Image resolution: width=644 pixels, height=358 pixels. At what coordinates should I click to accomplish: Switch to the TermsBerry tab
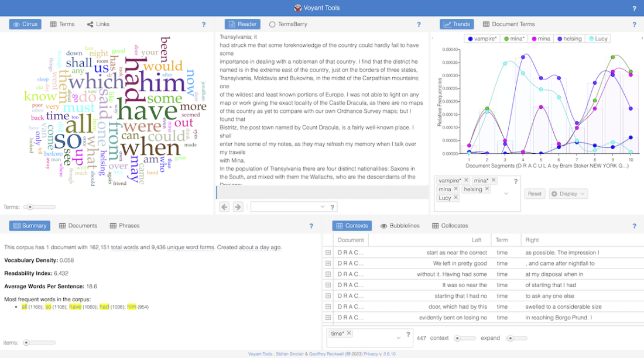[287, 25]
